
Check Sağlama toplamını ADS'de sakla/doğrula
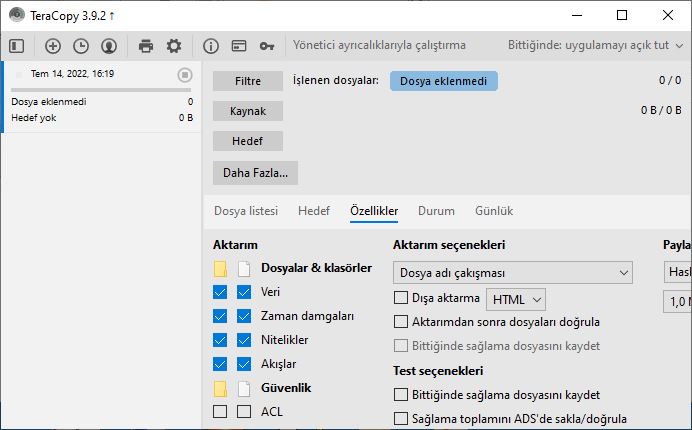point(401,418)
